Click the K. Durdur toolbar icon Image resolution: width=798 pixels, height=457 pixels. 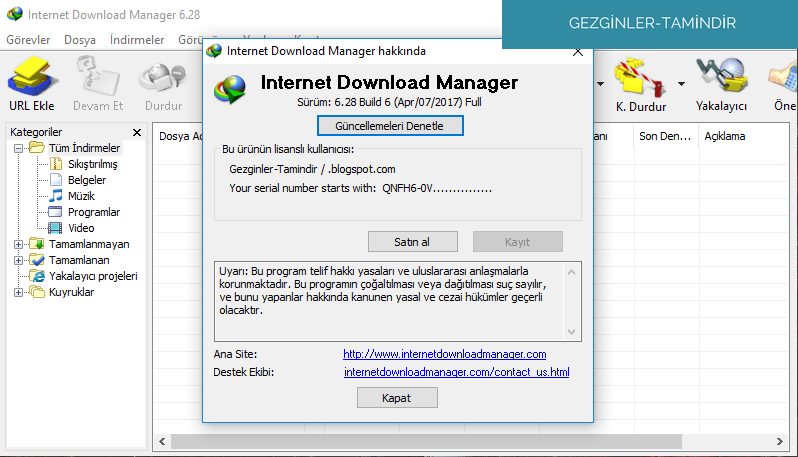(x=640, y=77)
